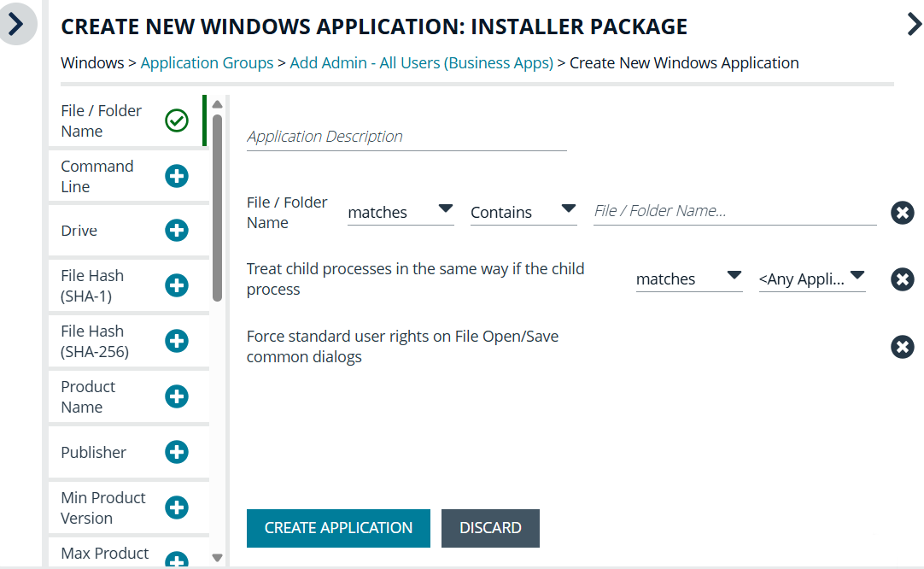Switch to the Command Line section
The image size is (924, 569).
[96, 176]
